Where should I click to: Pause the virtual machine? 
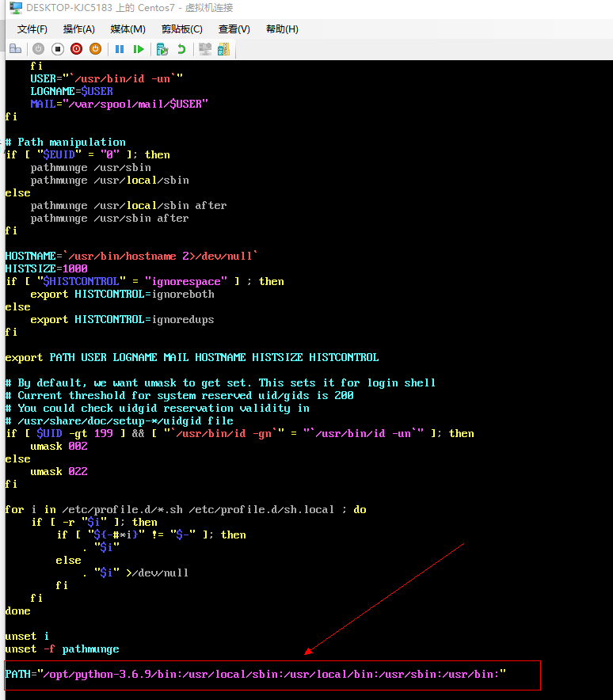tap(120, 49)
